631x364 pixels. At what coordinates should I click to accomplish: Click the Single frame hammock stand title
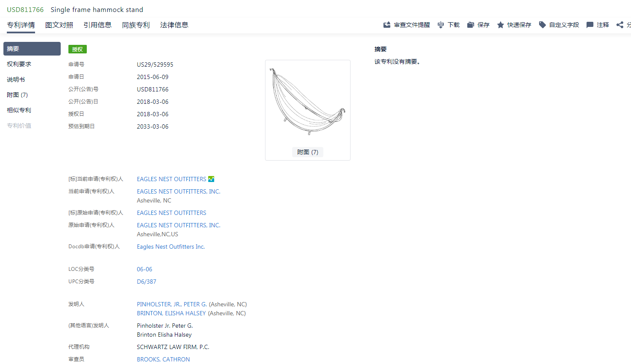tap(97, 9)
